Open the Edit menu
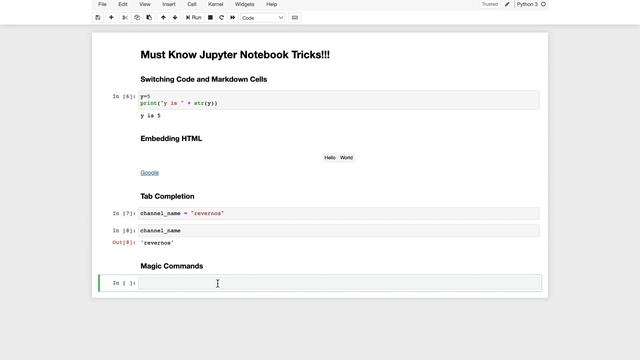This screenshot has width=640, height=360. tap(123, 4)
